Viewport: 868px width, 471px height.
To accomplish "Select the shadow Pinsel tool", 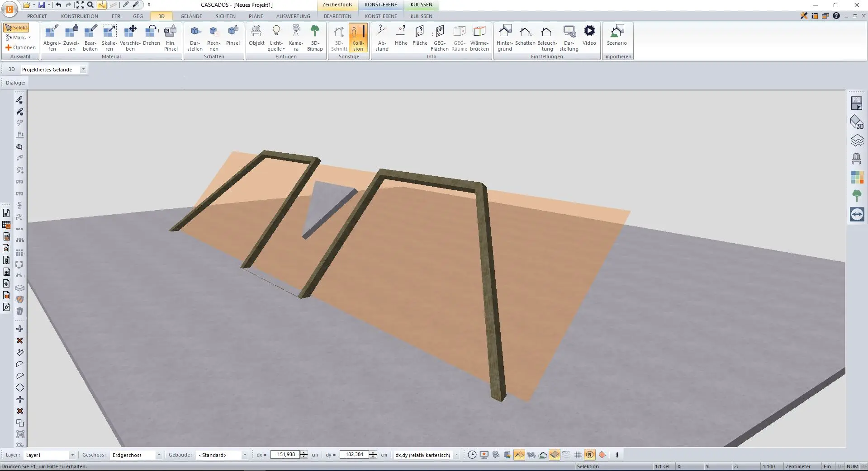I will (x=233, y=35).
